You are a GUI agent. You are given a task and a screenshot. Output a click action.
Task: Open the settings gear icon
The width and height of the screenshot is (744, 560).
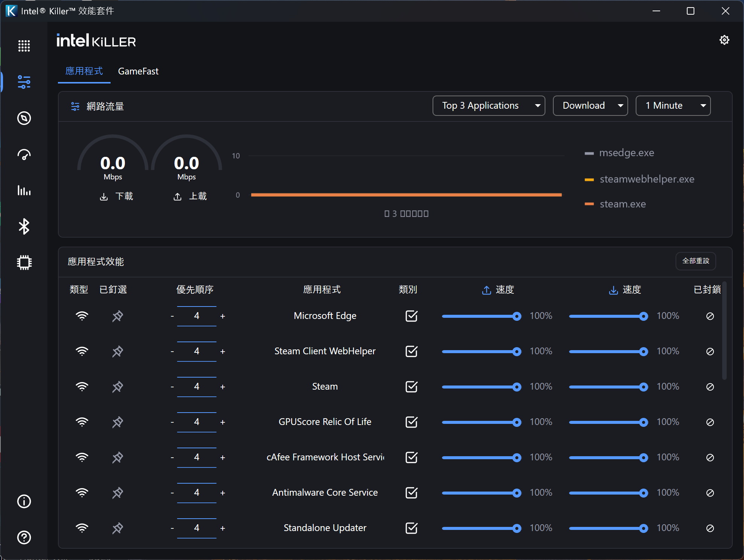point(724,40)
